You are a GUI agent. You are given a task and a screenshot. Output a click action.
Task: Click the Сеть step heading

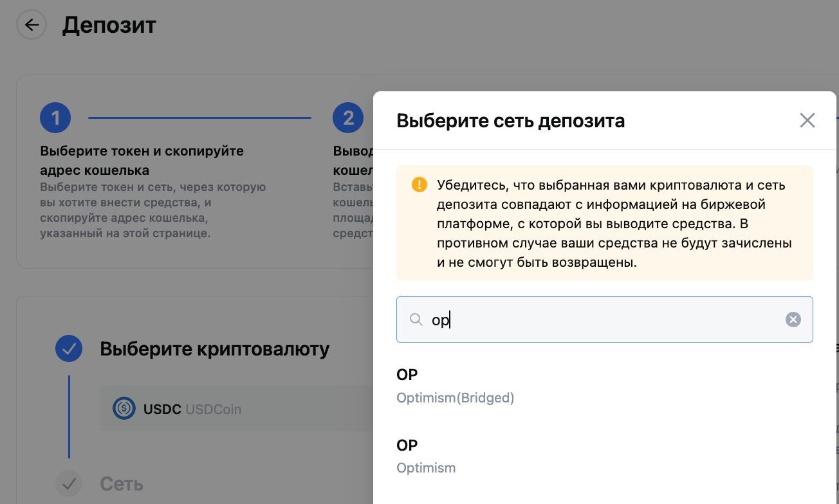click(x=122, y=483)
